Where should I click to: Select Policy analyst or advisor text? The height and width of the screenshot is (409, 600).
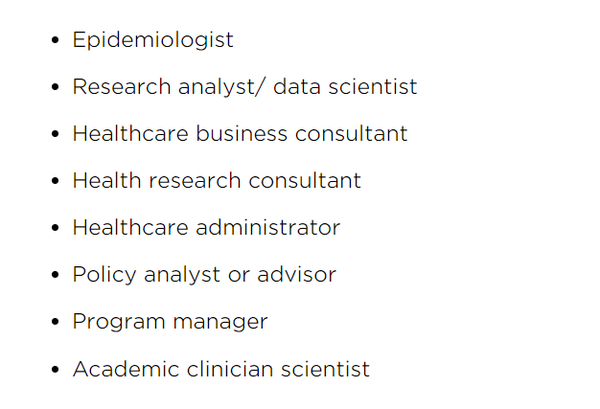pyautogui.click(x=204, y=275)
